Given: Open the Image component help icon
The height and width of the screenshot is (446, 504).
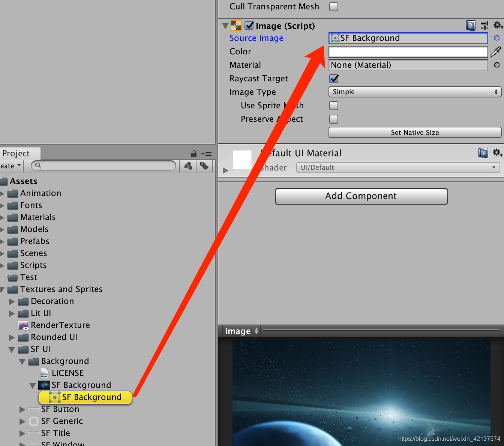Looking at the screenshot, I should pos(470,25).
